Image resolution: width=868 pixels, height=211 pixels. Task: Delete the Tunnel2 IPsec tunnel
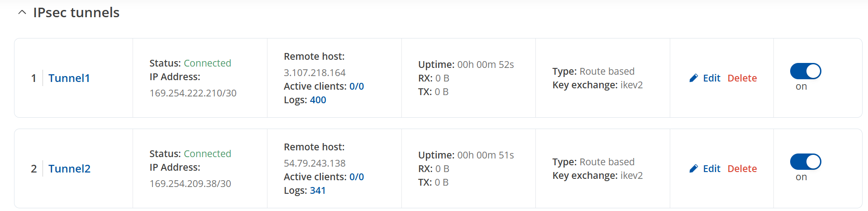point(742,169)
